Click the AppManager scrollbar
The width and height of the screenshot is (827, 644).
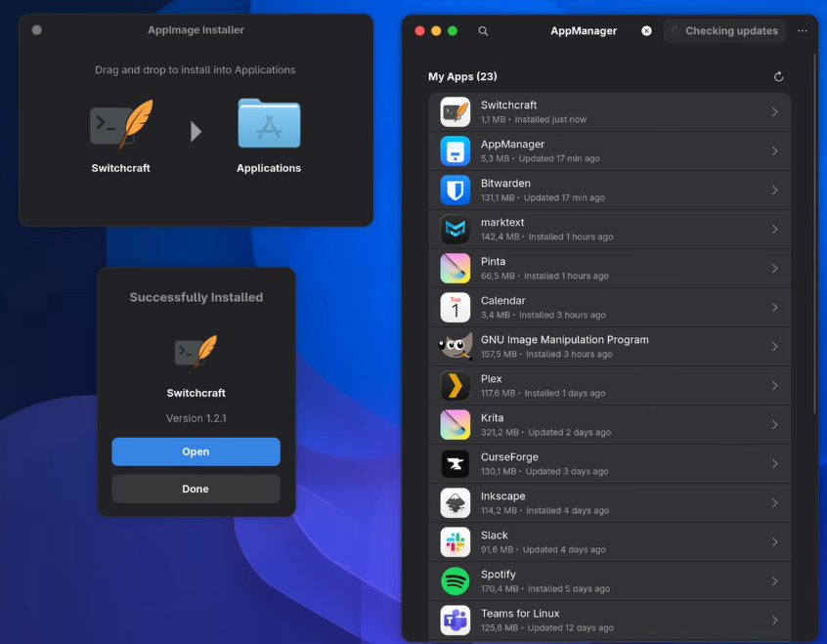coord(815,232)
